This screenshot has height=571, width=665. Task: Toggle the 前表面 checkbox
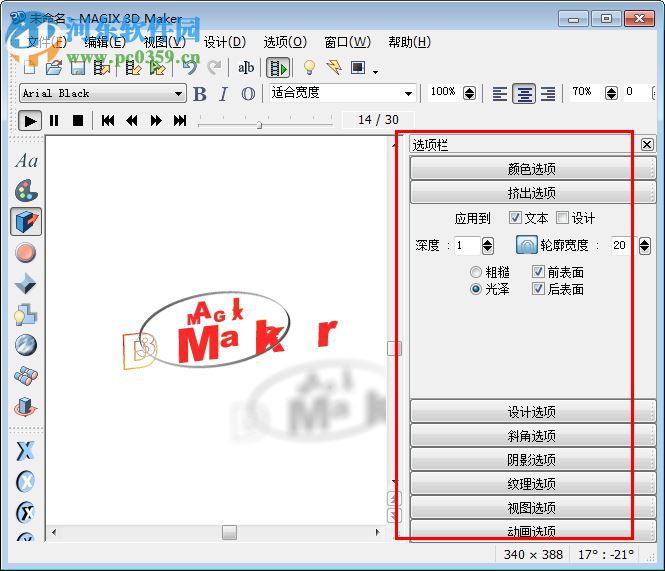click(538, 272)
